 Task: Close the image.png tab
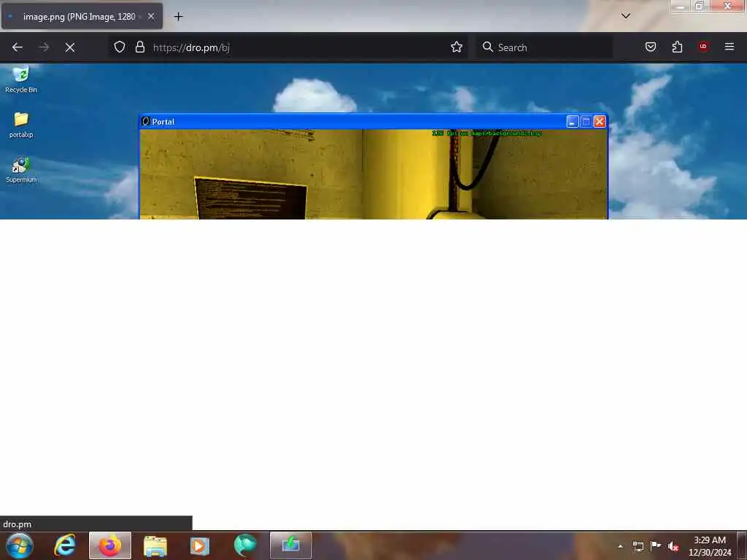click(151, 16)
